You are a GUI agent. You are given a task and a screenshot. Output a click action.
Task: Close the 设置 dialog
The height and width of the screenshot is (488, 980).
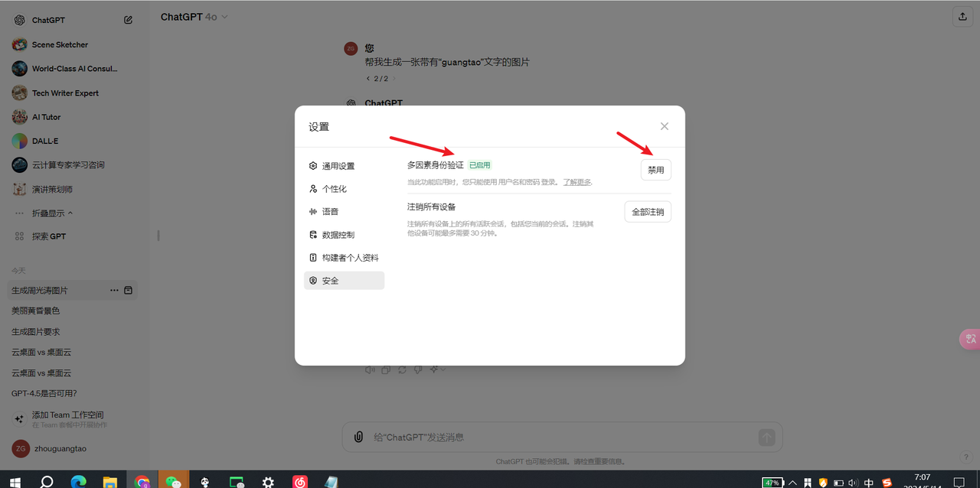coord(665,126)
